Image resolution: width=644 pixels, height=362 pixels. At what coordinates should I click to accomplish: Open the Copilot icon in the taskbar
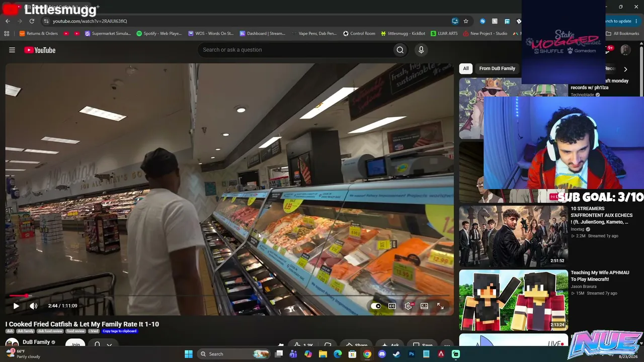point(308,354)
